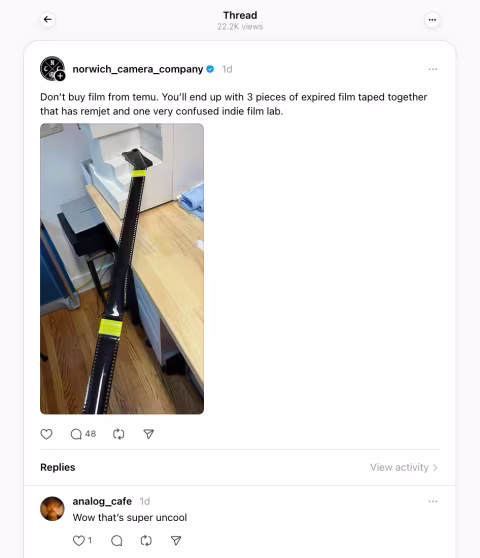Open more options for analog_cafe's reply
Image resolution: width=480 pixels, height=558 pixels.
click(433, 501)
